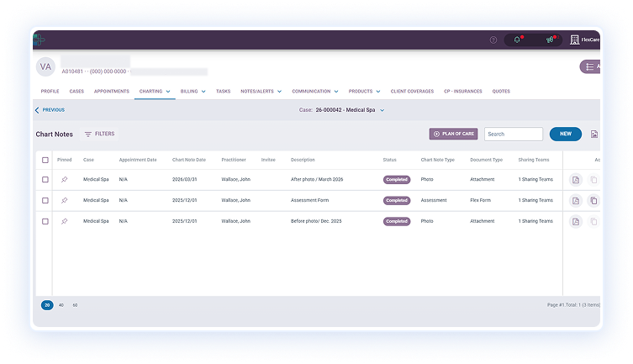Open PDF for Before photo/ Dec. 2025 row

click(x=575, y=222)
